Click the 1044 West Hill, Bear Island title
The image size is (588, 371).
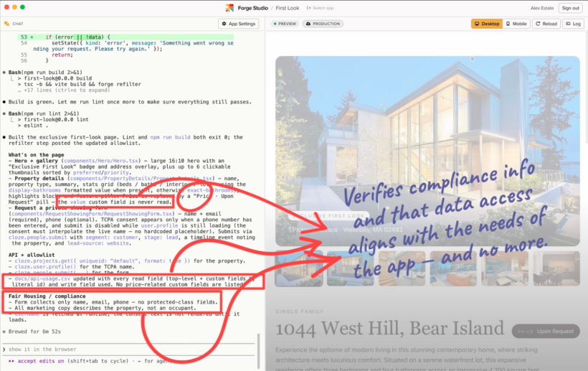point(389,329)
